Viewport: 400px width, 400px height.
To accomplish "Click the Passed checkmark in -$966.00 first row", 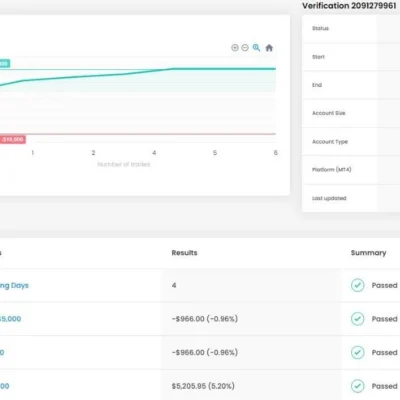I will point(358,319).
